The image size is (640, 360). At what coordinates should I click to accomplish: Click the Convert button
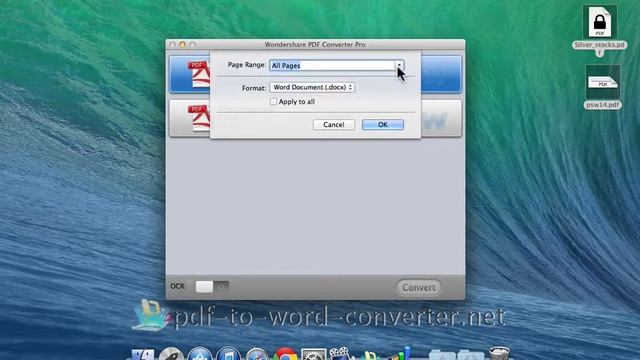418,287
